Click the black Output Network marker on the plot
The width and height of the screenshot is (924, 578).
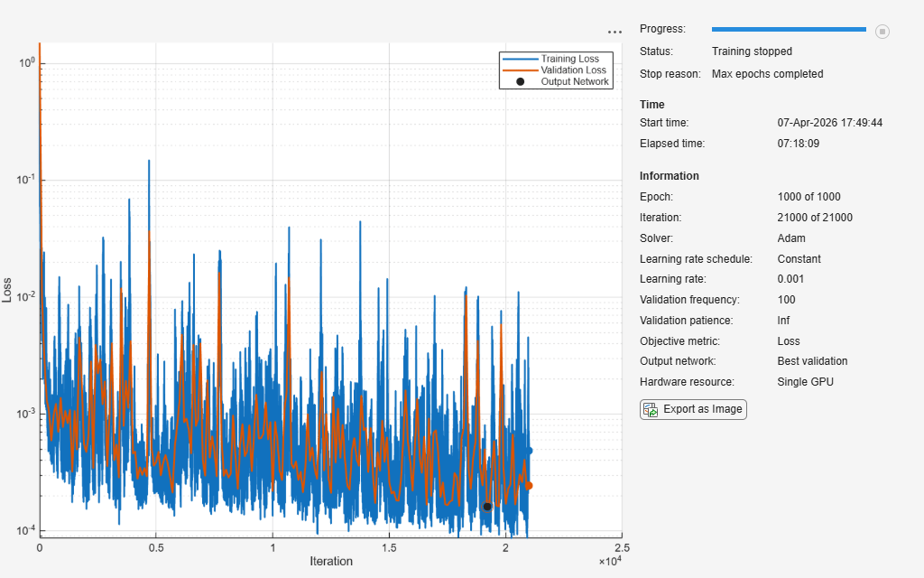[x=487, y=507]
